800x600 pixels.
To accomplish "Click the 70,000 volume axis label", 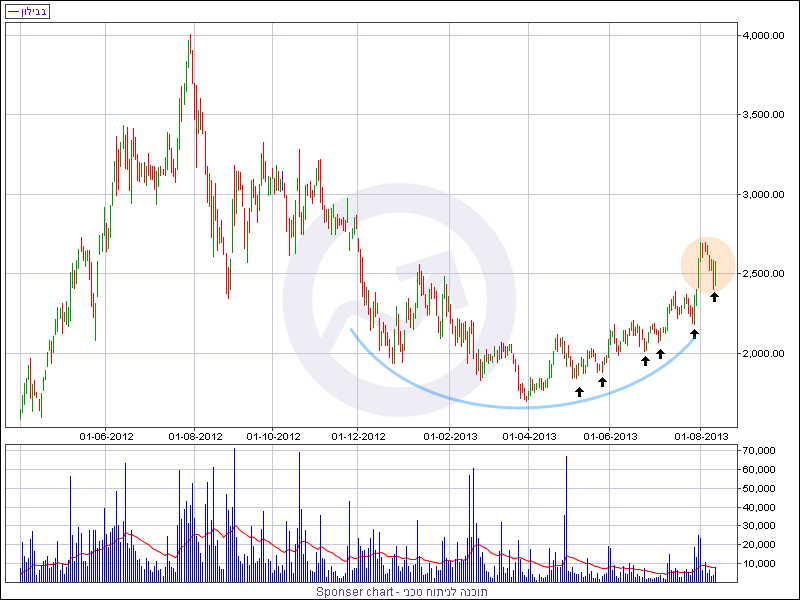I will click(x=760, y=452).
